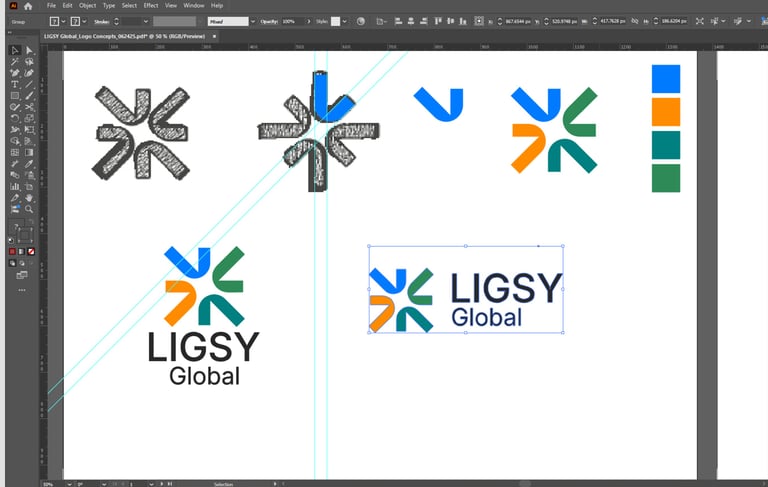Image resolution: width=768 pixels, height=487 pixels.
Task: Choose the Shaper tool
Action: [x=15, y=107]
